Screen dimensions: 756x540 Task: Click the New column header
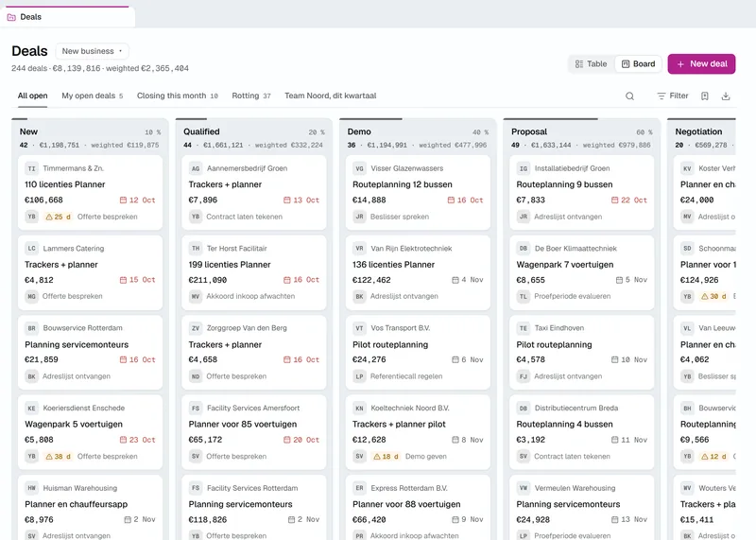click(x=28, y=131)
